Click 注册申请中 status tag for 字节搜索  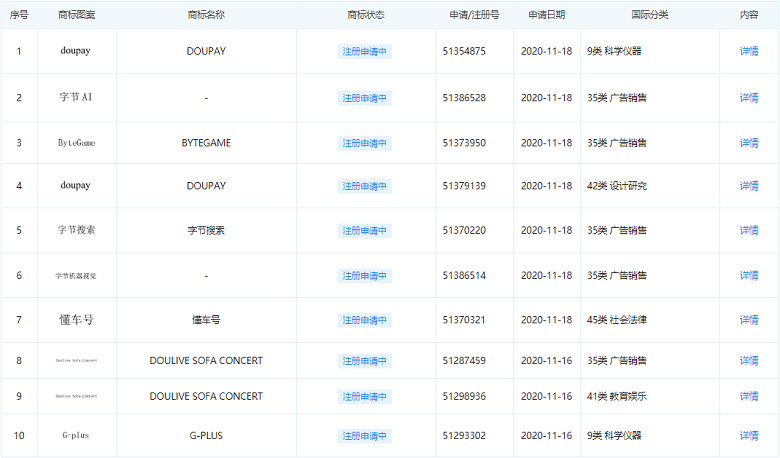click(365, 231)
